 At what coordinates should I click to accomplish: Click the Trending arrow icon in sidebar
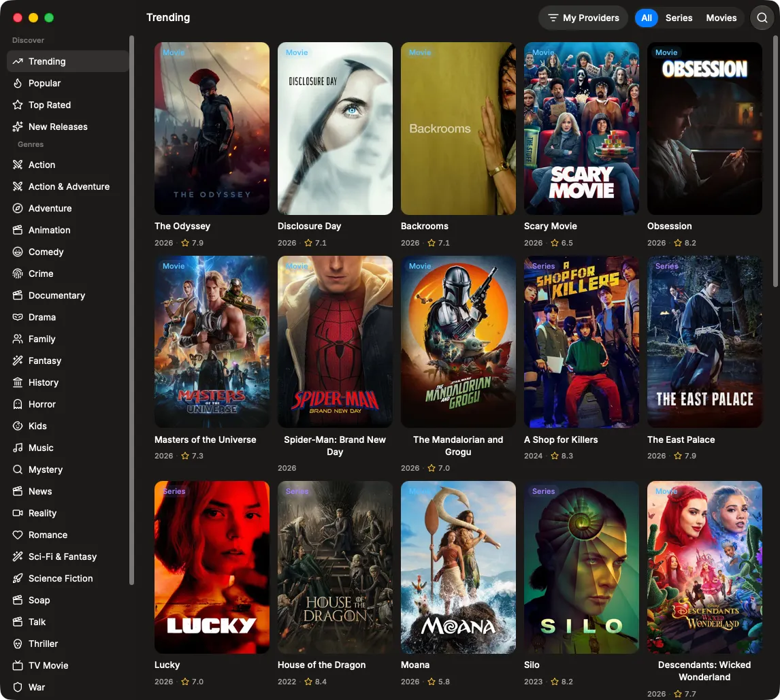tap(18, 61)
